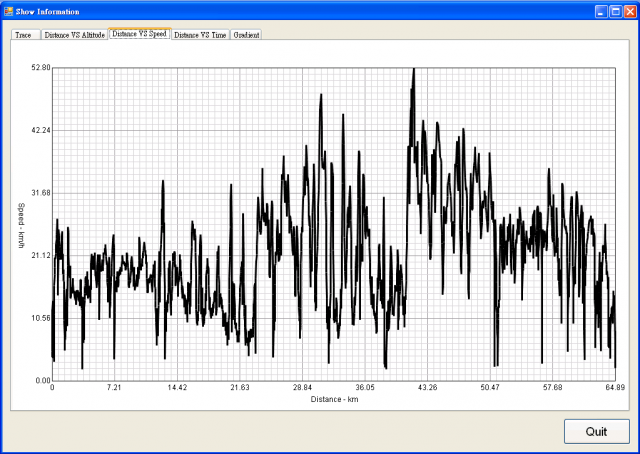Select the Distance VS Speed tab
Screen dimensions: 640x454
coord(140,34)
